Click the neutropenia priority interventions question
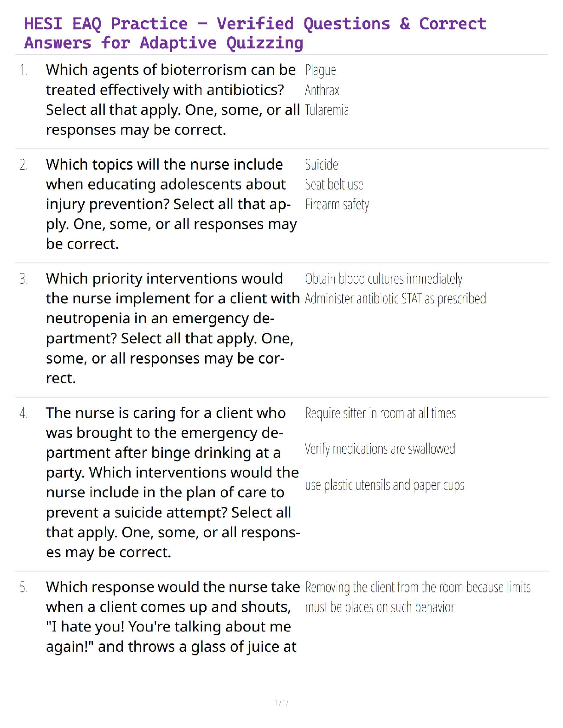This screenshot has width=563, height=728. (172, 328)
